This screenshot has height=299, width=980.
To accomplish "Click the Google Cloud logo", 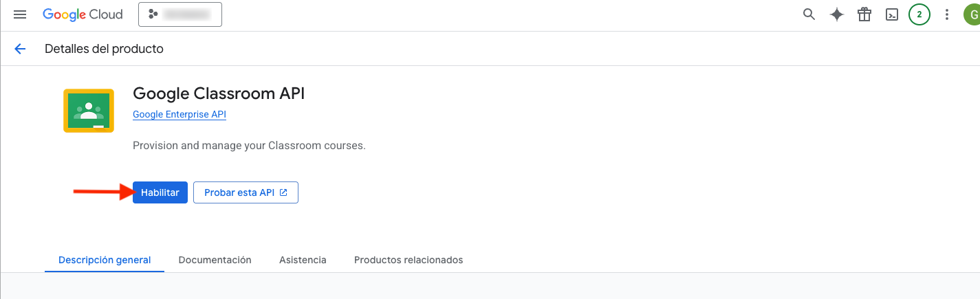I will click(83, 14).
